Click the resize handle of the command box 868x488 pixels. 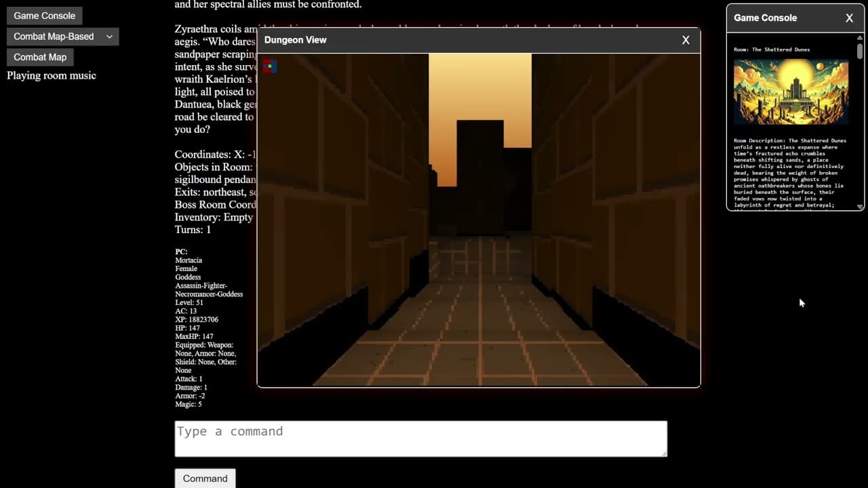pos(663,453)
